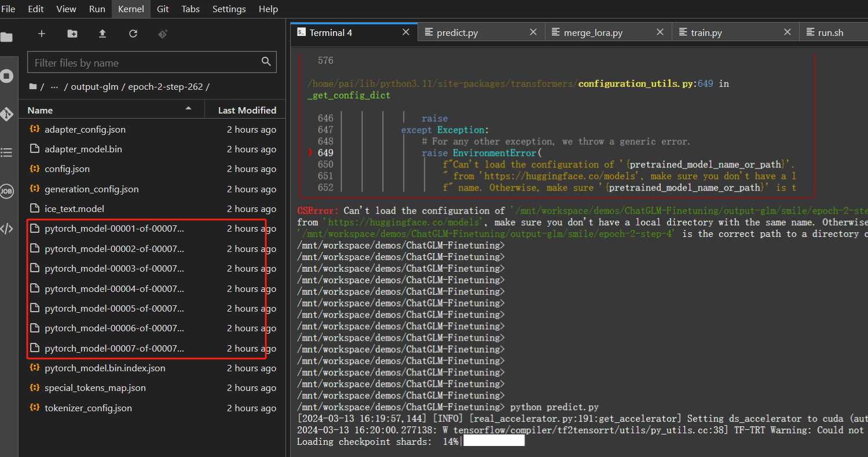The image size is (868, 457).
Task: Click the file icon of pytorch_model-00004-of-00007
Action: point(34,288)
